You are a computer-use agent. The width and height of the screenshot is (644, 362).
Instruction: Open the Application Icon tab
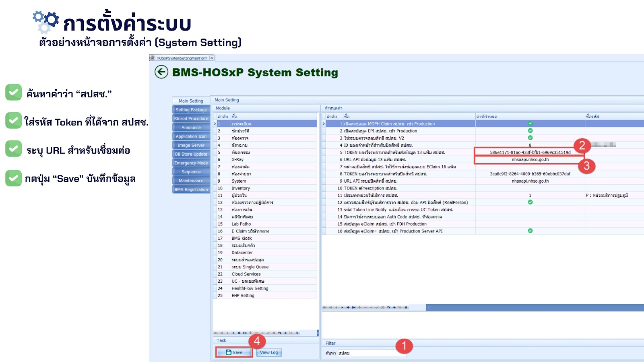[x=191, y=136]
